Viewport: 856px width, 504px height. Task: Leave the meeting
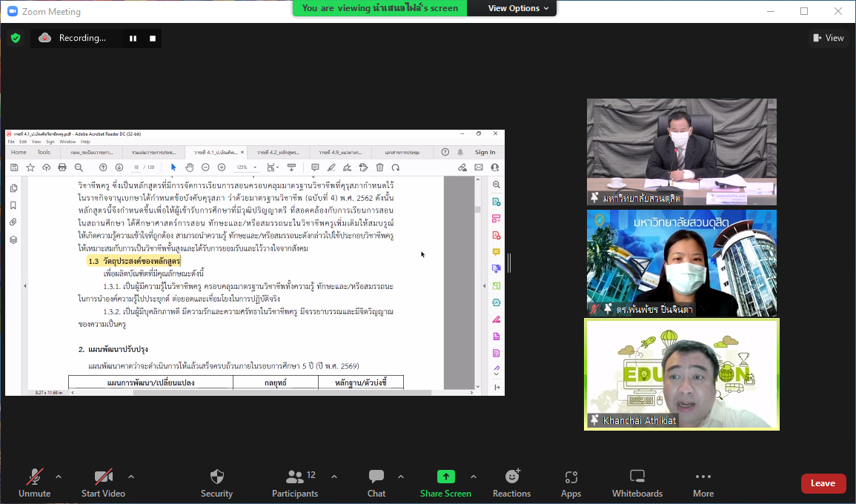(823, 483)
